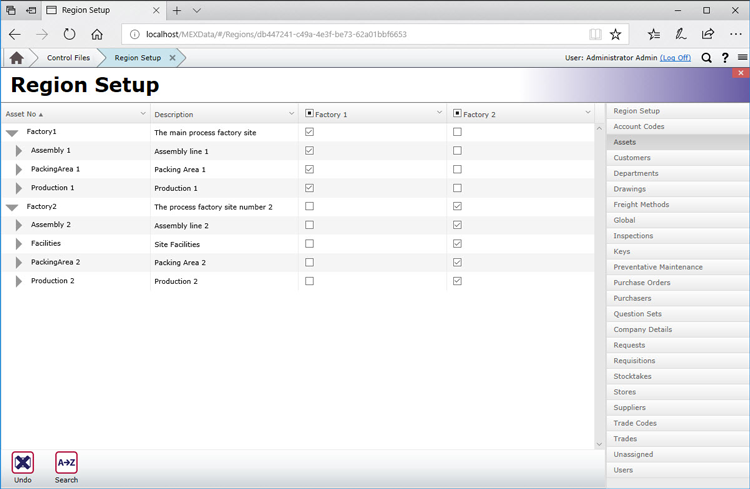Viewport: 750px width, 489px height.
Task: Toggle Factory 1 checkbox for Assembly 1
Action: point(309,151)
